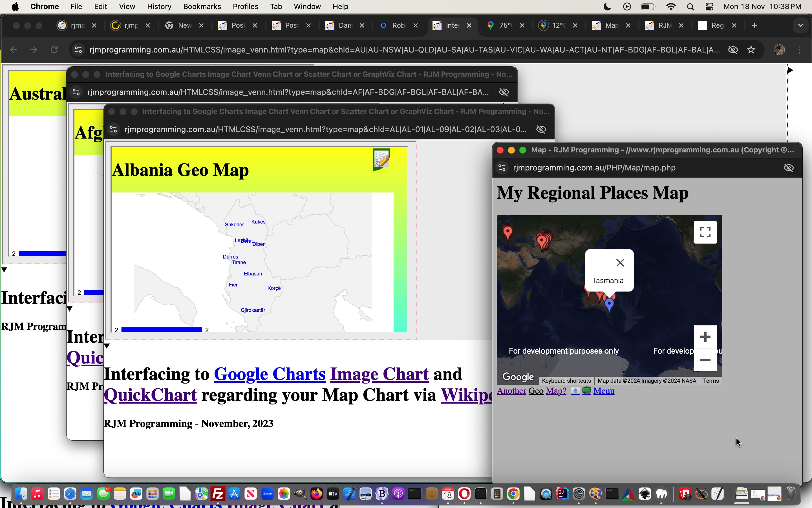Expand the right-pointing triangle at page top right
Screen dimensions: 812x508
[x=791, y=70]
